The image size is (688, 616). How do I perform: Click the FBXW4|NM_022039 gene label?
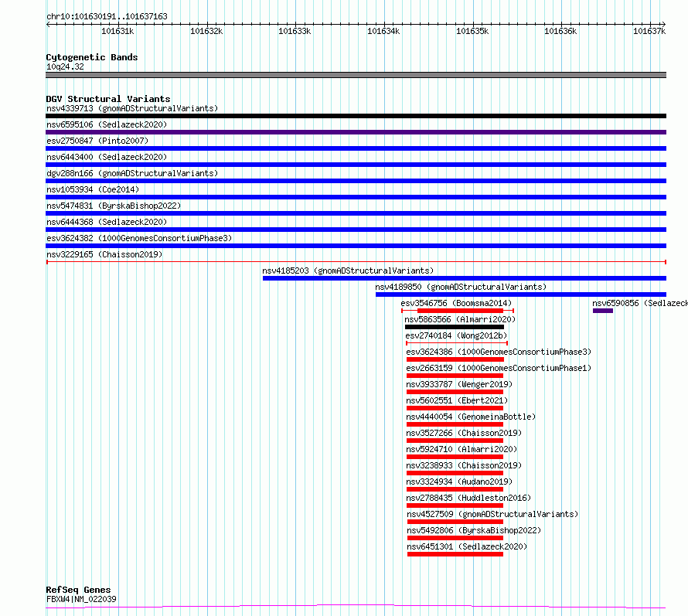[x=81, y=599]
